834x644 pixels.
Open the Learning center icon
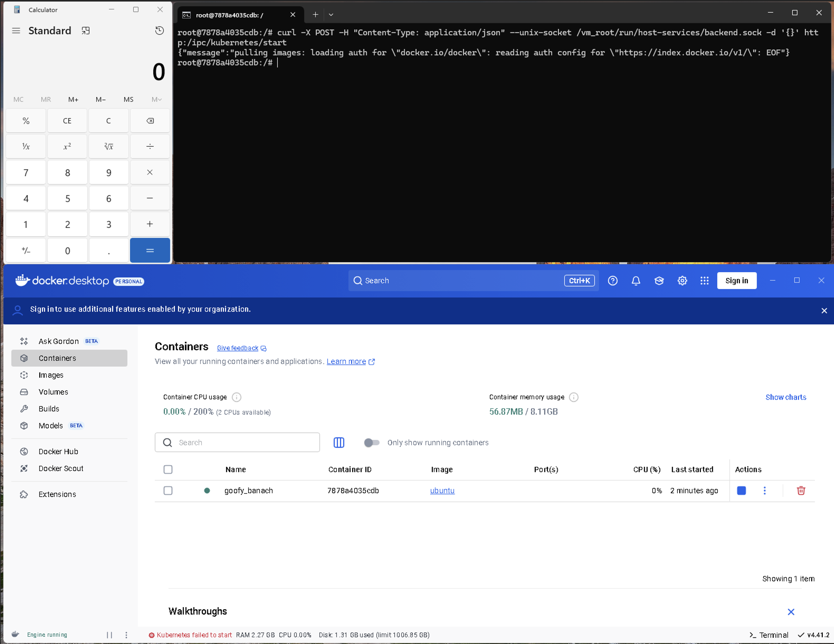[659, 281]
